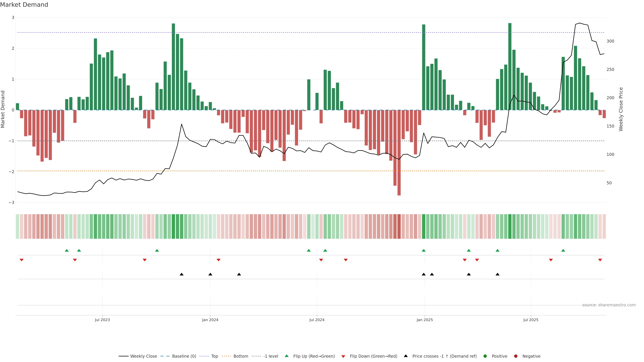
Task: Click the sharemaestro.com source text
Action: pyautogui.click(x=609, y=305)
